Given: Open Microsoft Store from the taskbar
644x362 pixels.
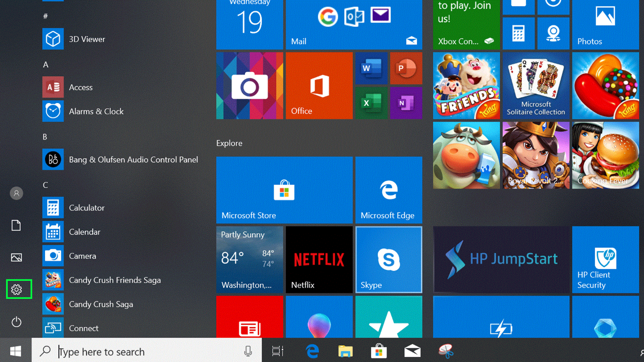Looking at the screenshot, I should 379,351.
